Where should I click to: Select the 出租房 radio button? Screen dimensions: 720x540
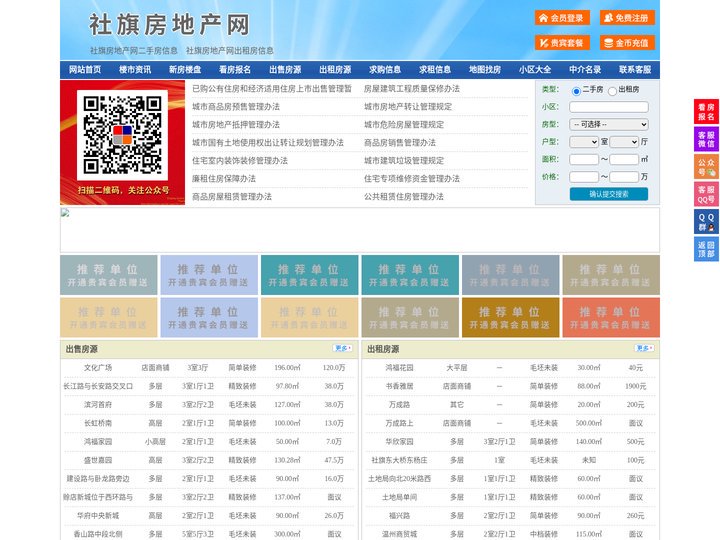point(612,91)
